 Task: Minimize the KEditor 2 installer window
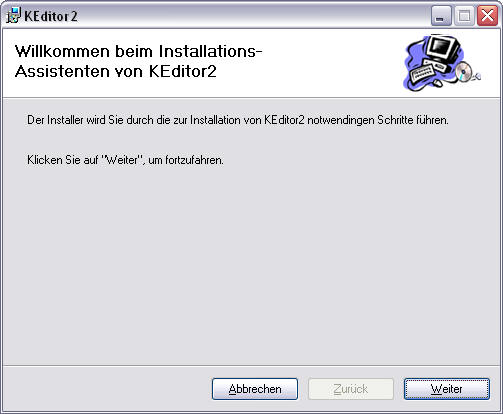coord(441,16)
